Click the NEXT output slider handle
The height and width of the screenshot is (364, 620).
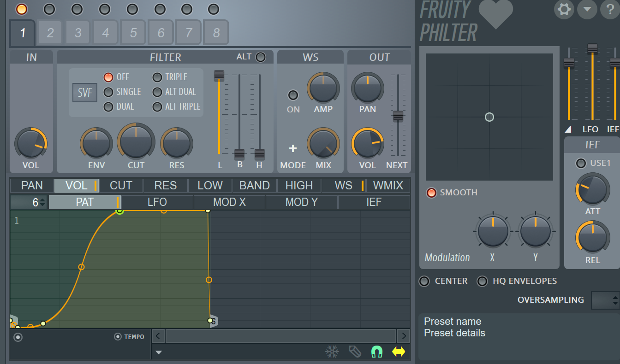(x=398, y=116)
